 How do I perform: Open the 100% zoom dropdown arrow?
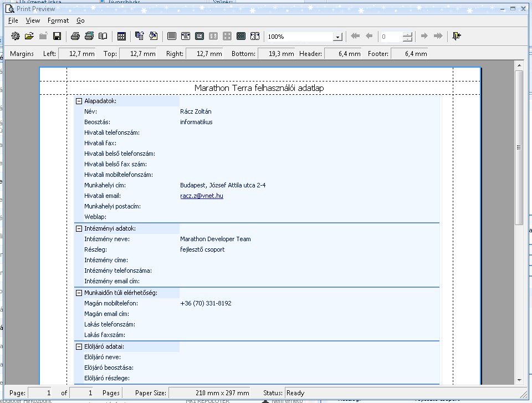tap(337, 37)
